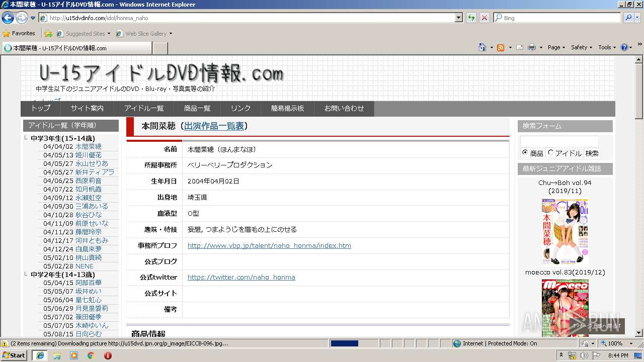This screenshot has height=362, width=644.
Task: Open Web Slice Gallery link
Action: click(x=144, y=34)
